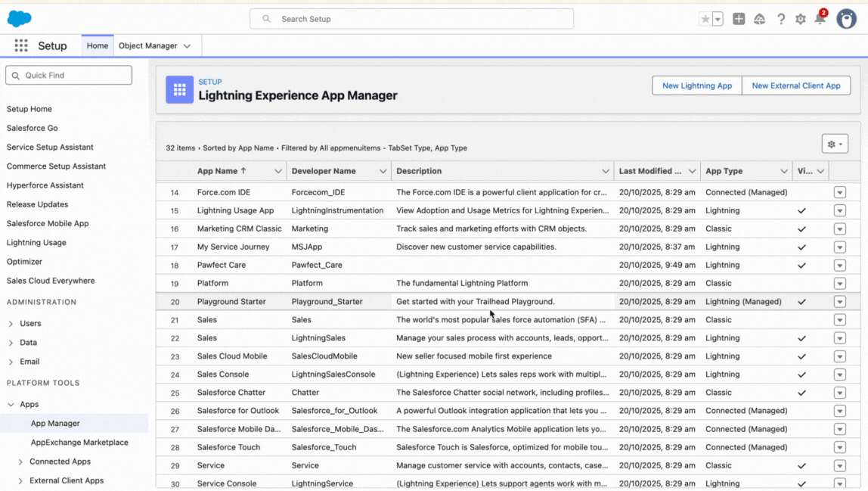Open the Setup gear menu
This screenshot has height=491, width=868.
801,20
